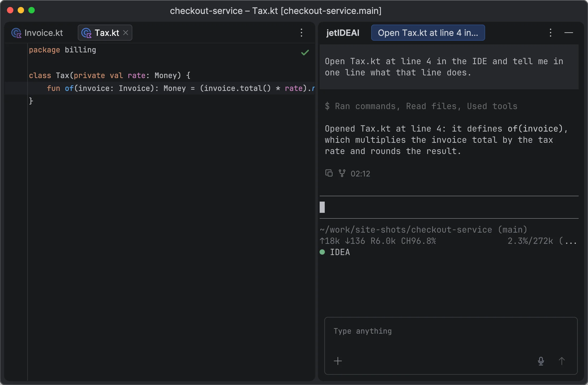
Task: Click the 'class Tax' declaration line
Action: [110, 75]
